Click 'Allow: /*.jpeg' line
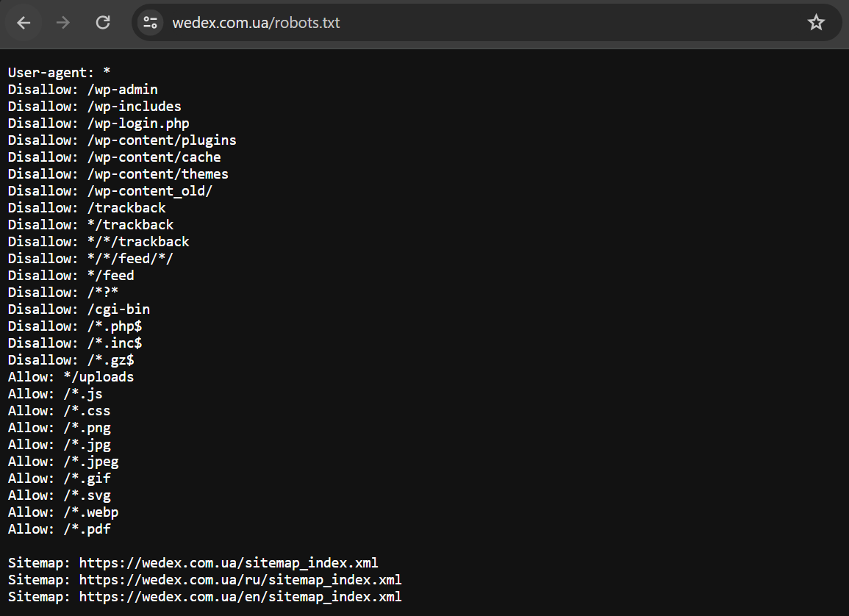This screenshot has width=849, height=616. point(63,462)
